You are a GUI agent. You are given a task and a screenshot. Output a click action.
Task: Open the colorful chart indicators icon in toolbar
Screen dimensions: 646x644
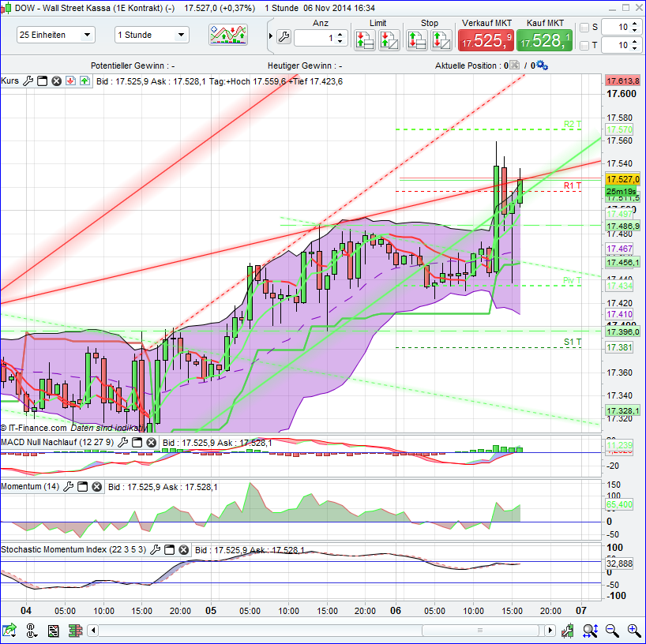point(228,35)
